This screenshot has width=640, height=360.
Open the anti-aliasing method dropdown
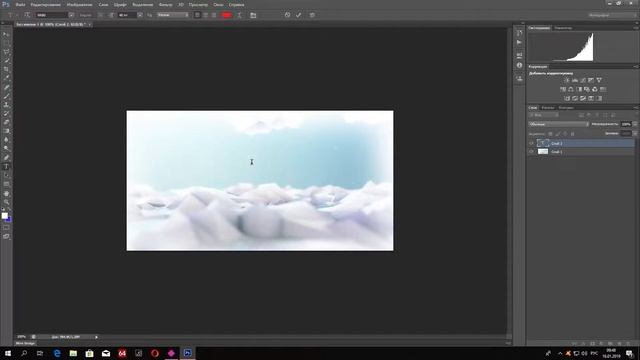click(173, 15)
